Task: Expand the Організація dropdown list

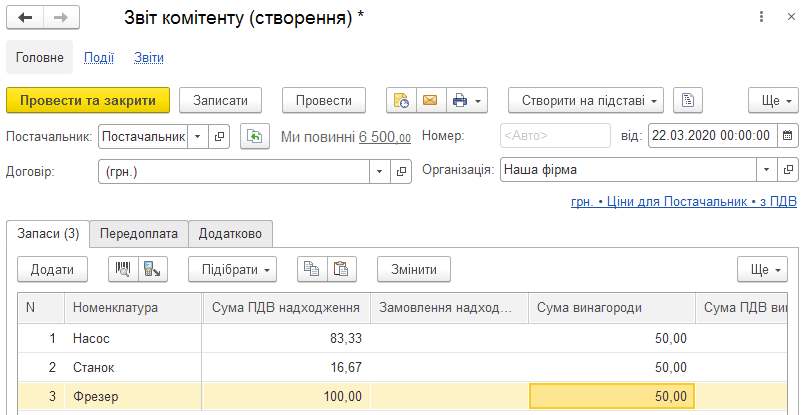Action: 767,169
